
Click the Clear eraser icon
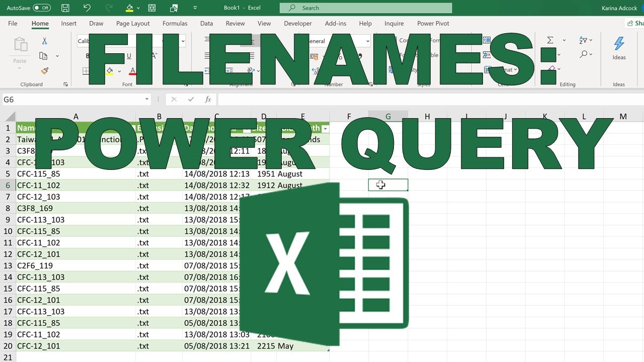click(x=551, y=68)
